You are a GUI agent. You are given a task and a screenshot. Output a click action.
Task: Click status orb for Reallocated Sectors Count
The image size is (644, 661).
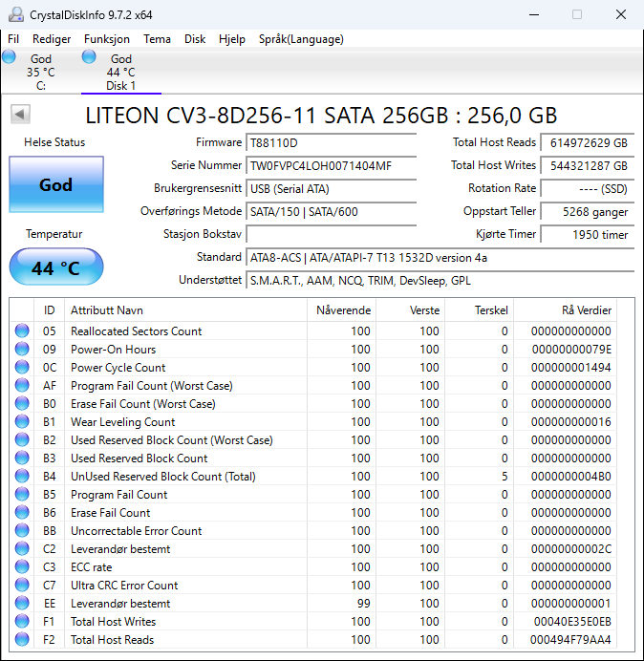coord(22,330)
